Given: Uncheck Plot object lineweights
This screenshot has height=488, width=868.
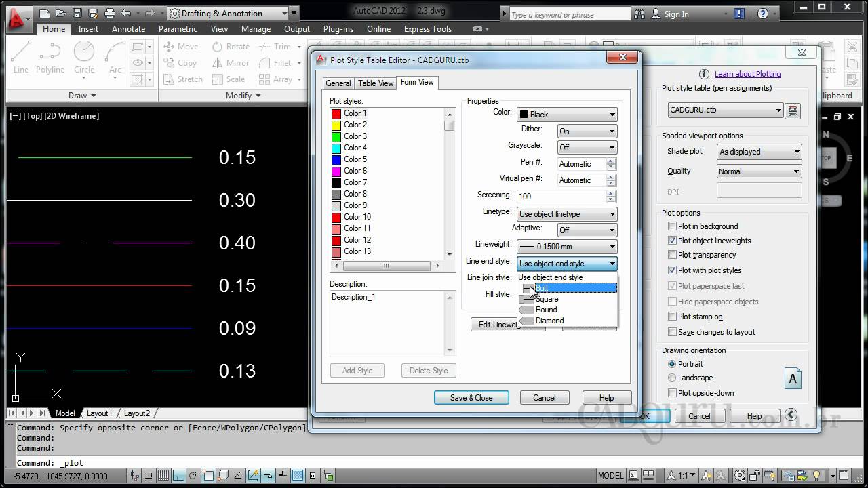Looking at the screenshot, I should pyautogui.click(x=673, y=241).
